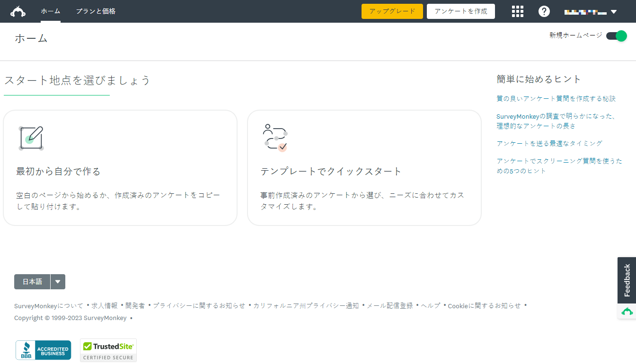636x364 pixels.
Task: Click the SurveyMonkey logo icon
Action: pos(18,11)
